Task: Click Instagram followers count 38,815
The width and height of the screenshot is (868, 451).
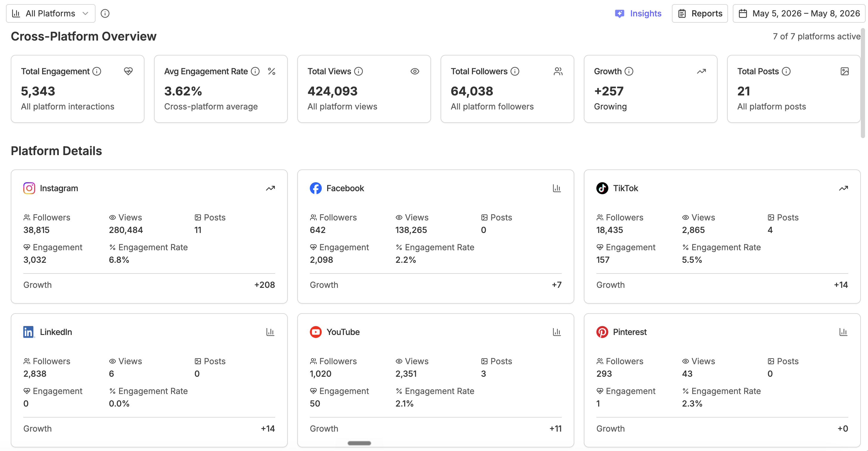Action: coord(36,230)
